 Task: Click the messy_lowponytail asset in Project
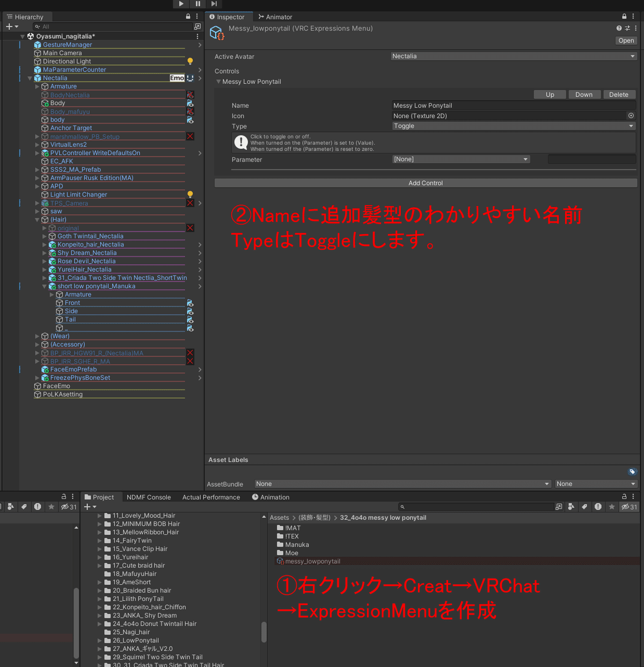pos(312,561)
